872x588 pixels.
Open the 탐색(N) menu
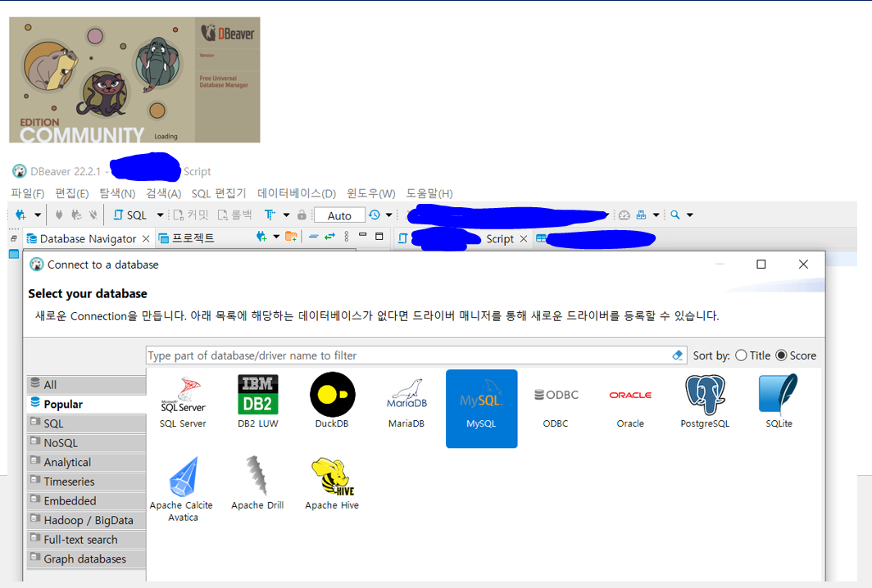(x=117, y=193)
